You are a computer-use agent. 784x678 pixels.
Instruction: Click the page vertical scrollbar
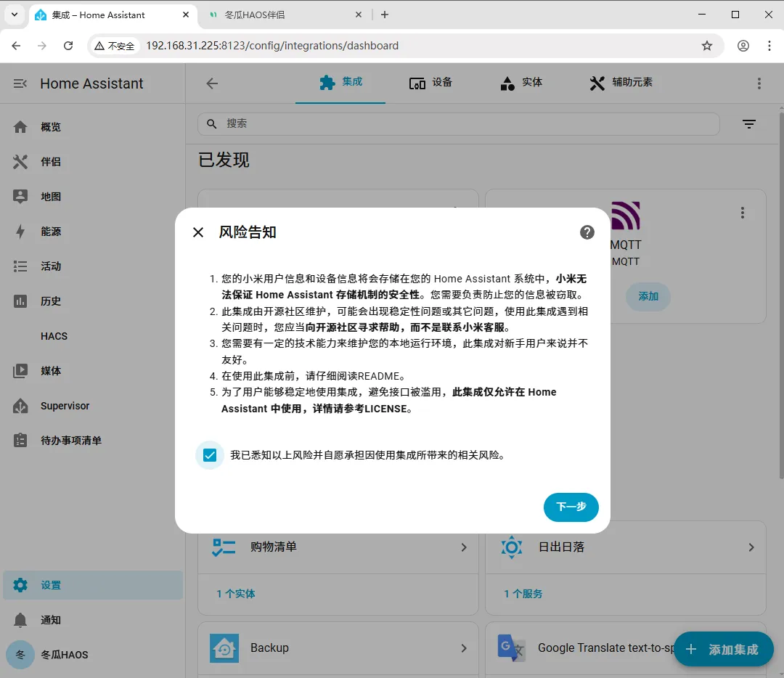pos(781,295)
